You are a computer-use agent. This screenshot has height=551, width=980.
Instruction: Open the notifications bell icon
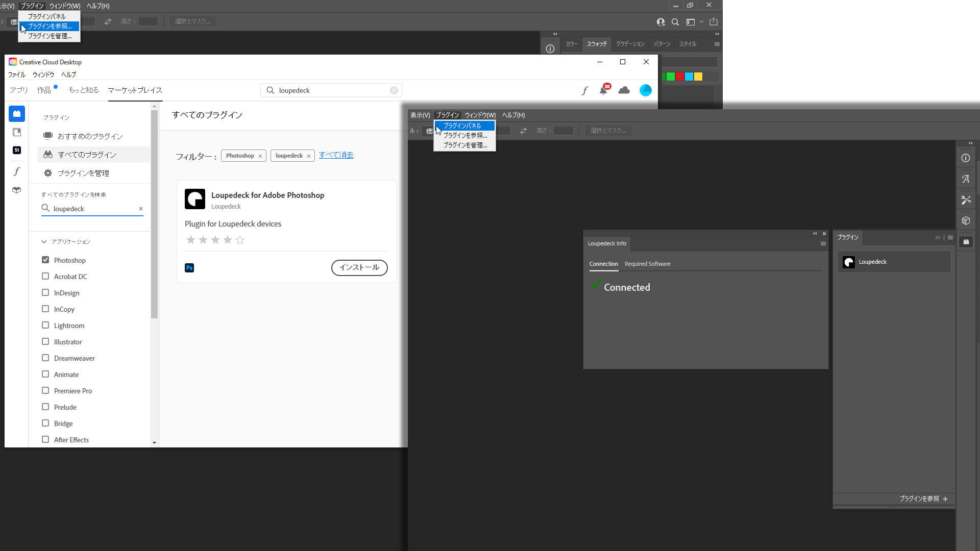tap(603, 90)
